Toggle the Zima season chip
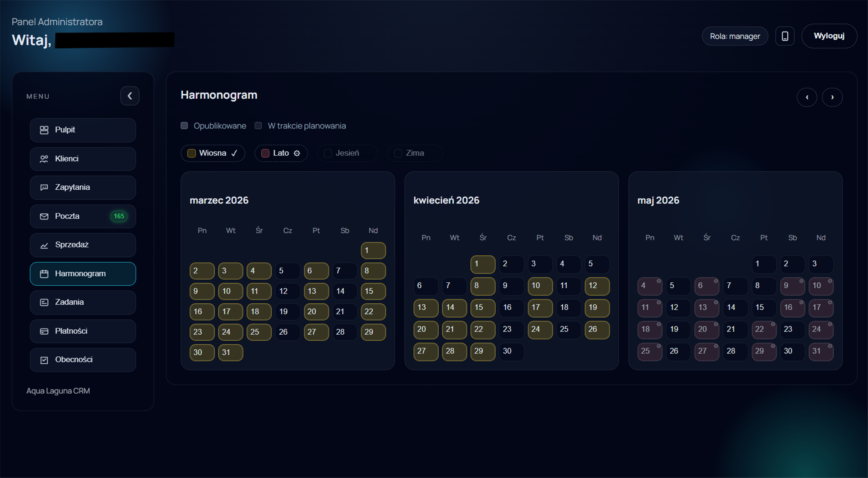This screenshot has width=868, height=478. (414, 153)
